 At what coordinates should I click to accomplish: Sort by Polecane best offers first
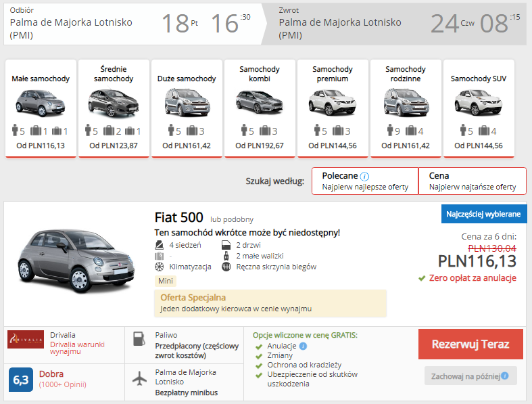click(x=365, y=181)
